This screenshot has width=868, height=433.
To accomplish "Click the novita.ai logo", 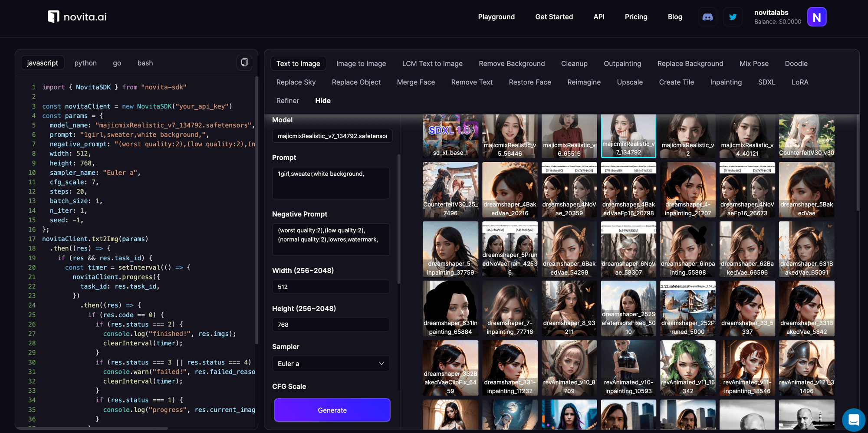I will pyautogui.click(x=77, y=17).
